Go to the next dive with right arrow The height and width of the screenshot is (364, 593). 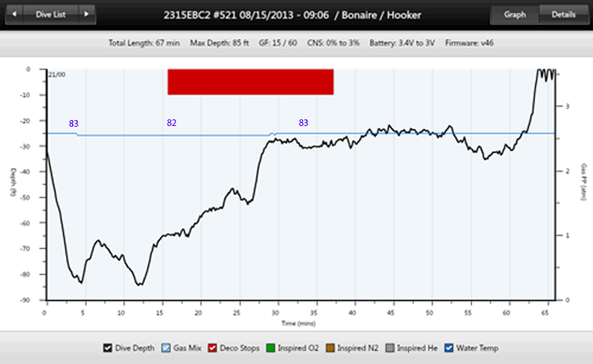point(88,14)
